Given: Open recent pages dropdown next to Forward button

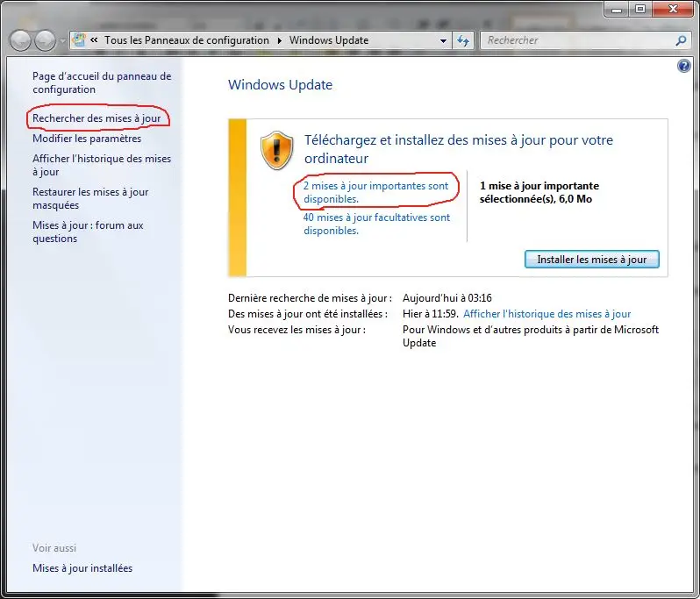Looking at the screenshot, I should [x=62, y=40].
